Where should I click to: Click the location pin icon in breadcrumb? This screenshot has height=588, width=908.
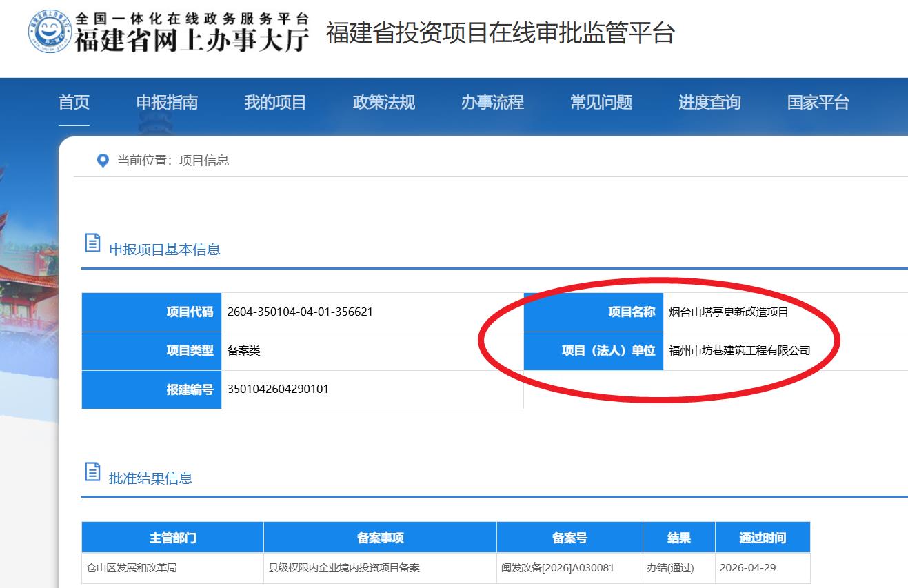click(103, 161)
